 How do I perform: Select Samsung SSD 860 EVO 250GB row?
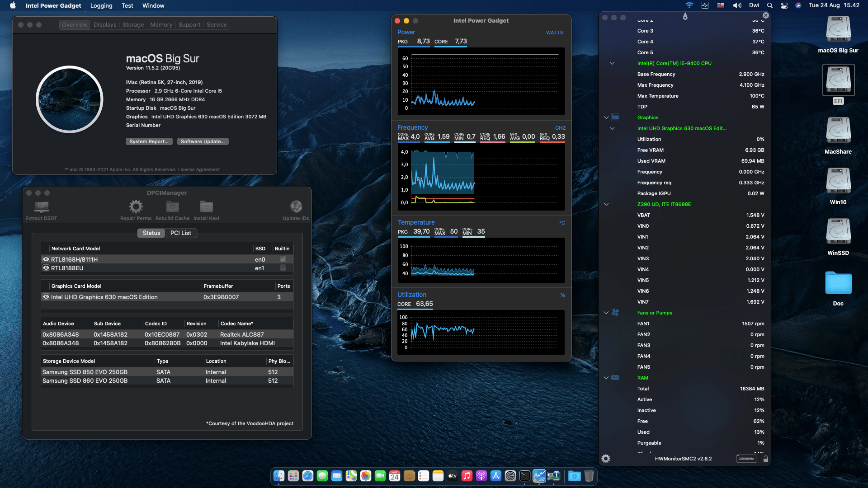click(167, 380)
